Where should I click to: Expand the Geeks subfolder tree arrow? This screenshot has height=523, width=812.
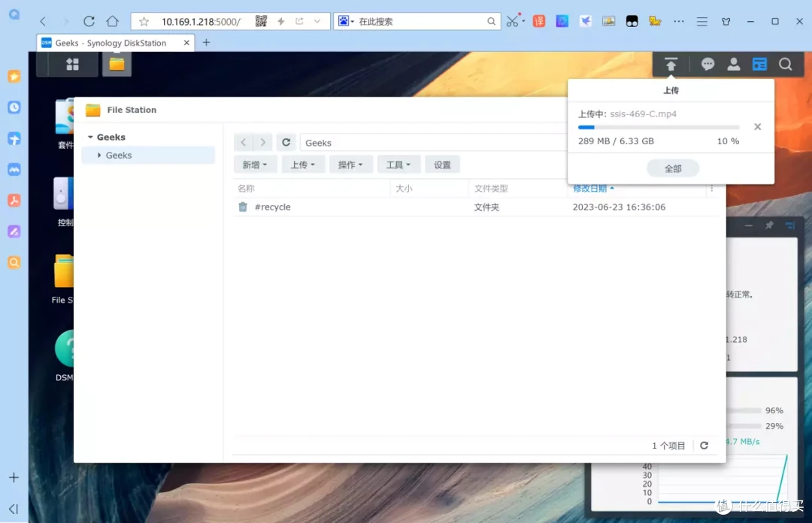click(99, 156)
